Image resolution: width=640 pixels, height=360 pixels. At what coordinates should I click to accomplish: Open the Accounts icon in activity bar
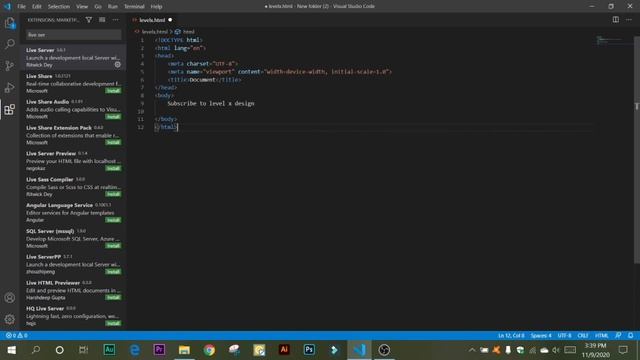click(9, 298)
